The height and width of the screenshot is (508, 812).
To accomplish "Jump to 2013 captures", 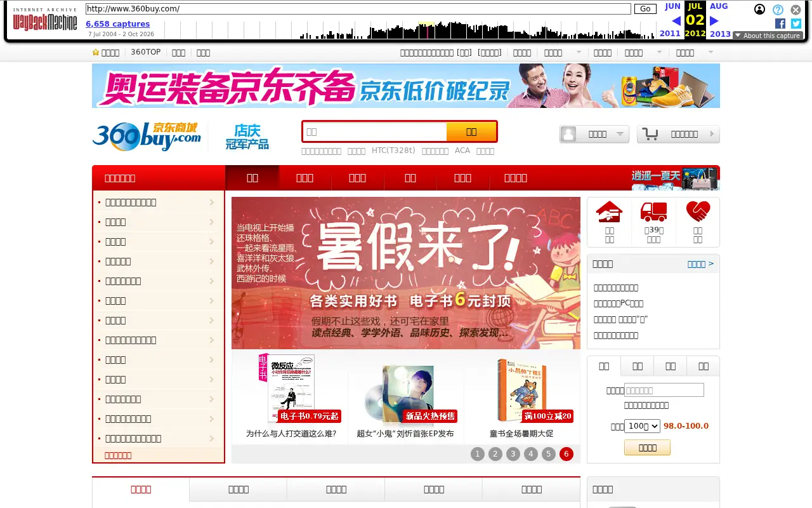I will (721, 34).
